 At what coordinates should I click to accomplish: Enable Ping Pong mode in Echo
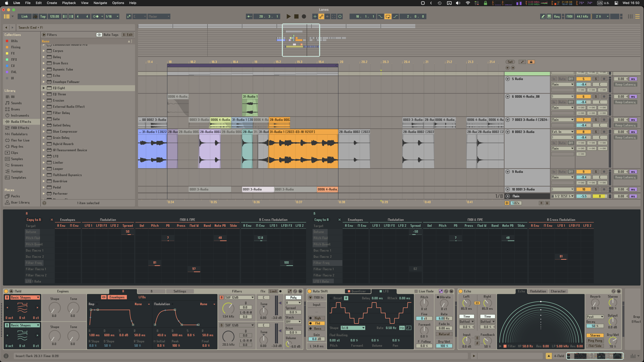pyautogui.click(x=595, y=341)
